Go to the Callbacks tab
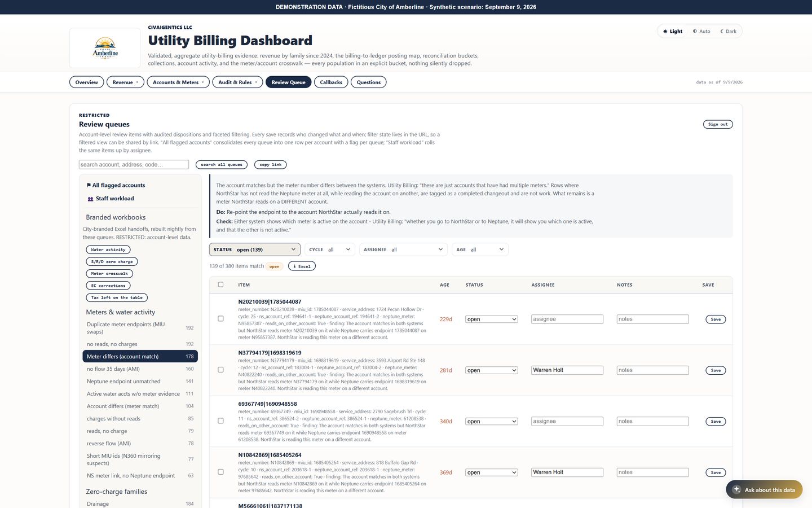This screenshot has width=812, height=508. (x=331, y=82)
